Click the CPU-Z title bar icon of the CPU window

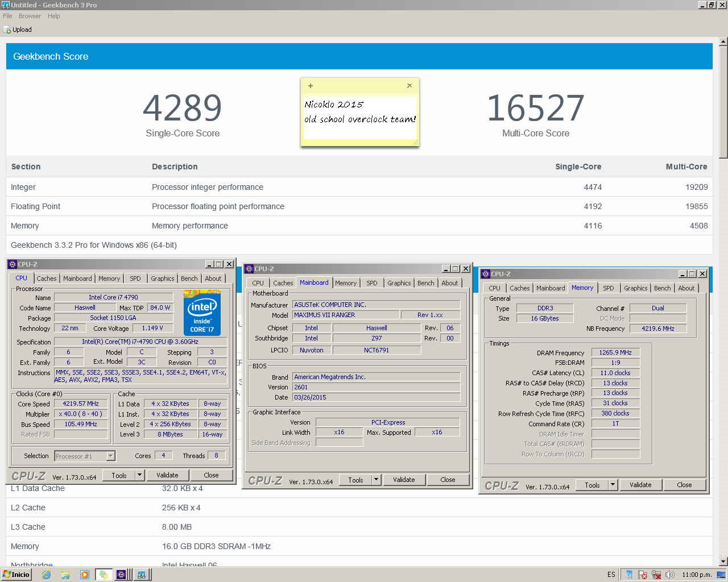coord(12,264)
